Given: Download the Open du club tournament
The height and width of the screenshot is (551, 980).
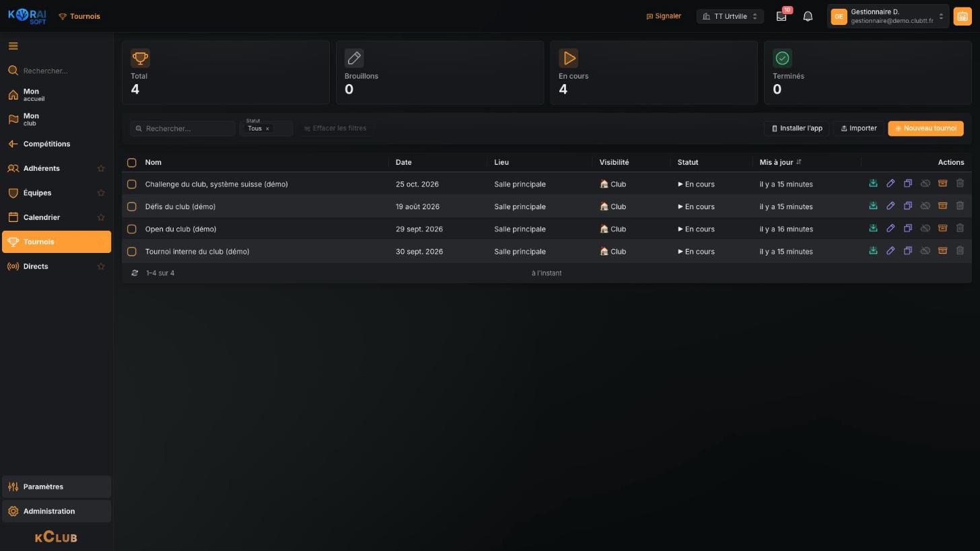Looking at the screenshot, I should 873,229.
